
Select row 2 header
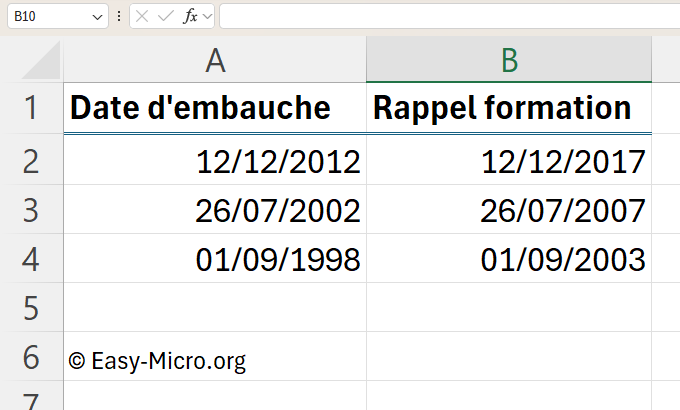pyautogui.click(x=32, y=161)
